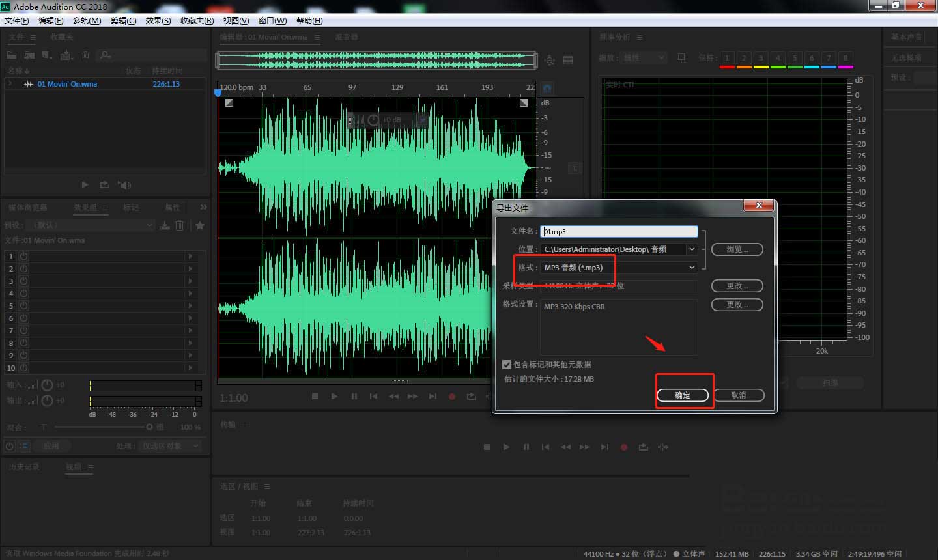938x560 pixels.
Task: Click Record in the Transport panel
Action: [x=624, y=447]
